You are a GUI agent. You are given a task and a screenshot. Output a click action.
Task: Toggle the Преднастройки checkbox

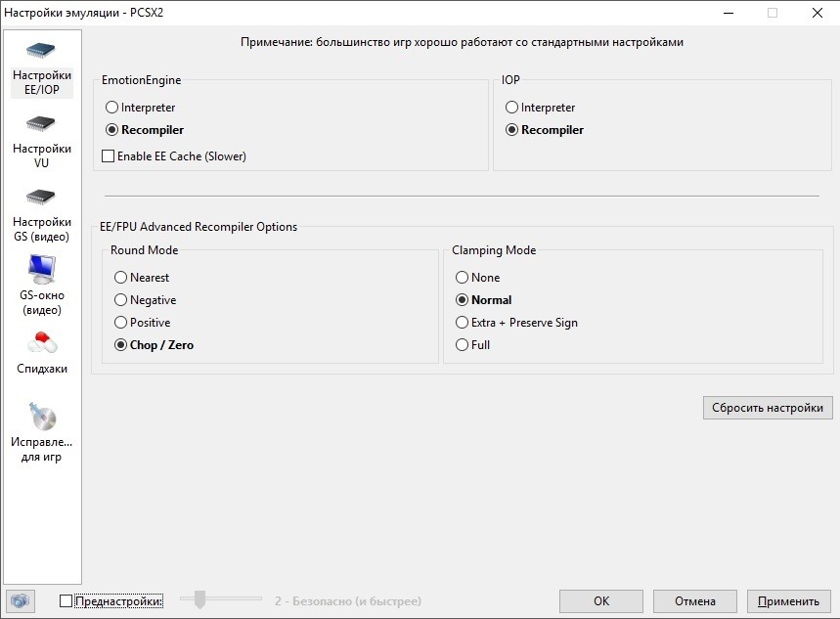click(x=66, y=601)
